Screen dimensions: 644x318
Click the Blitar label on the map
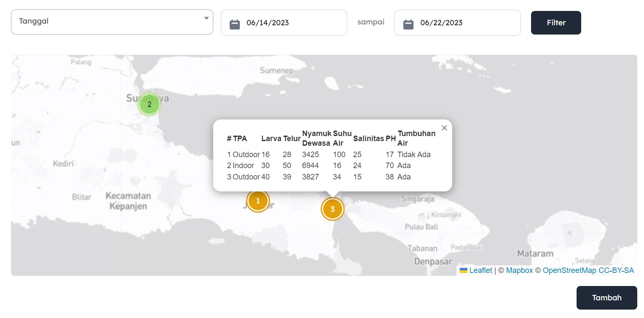click(x=82, y=197)
